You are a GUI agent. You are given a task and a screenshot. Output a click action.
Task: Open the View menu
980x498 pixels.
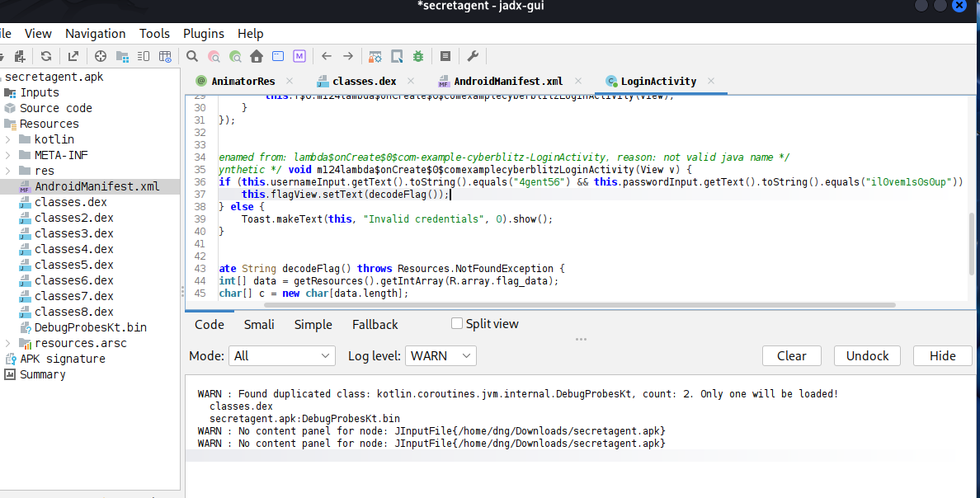click(x=38, y=34)
